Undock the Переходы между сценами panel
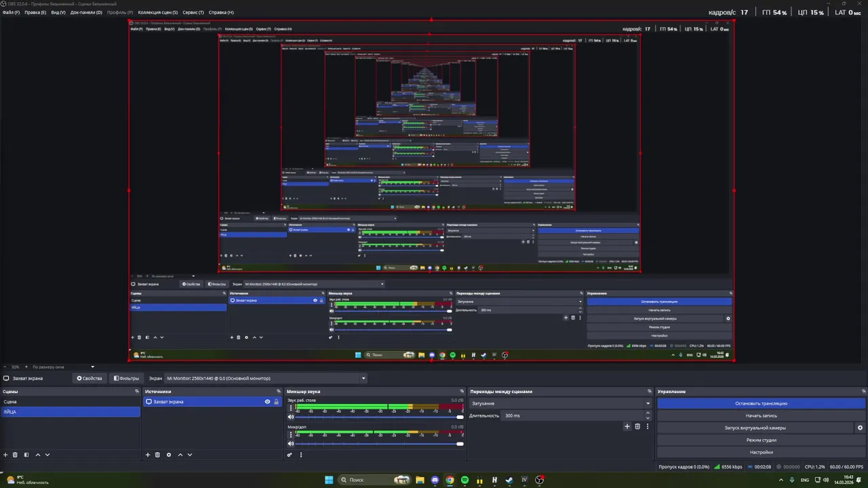Viewport: 868px width, 488px height. coord(649,391)
